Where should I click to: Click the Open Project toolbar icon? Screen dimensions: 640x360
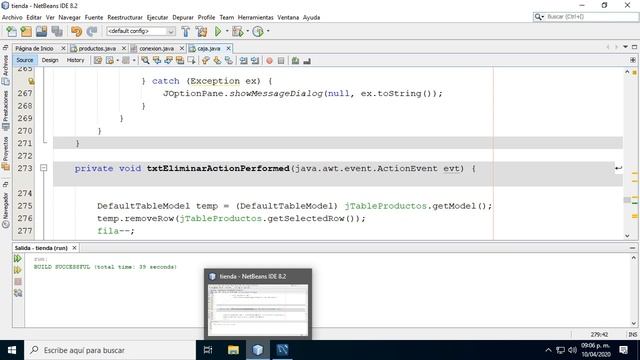[x=42, y=31]
